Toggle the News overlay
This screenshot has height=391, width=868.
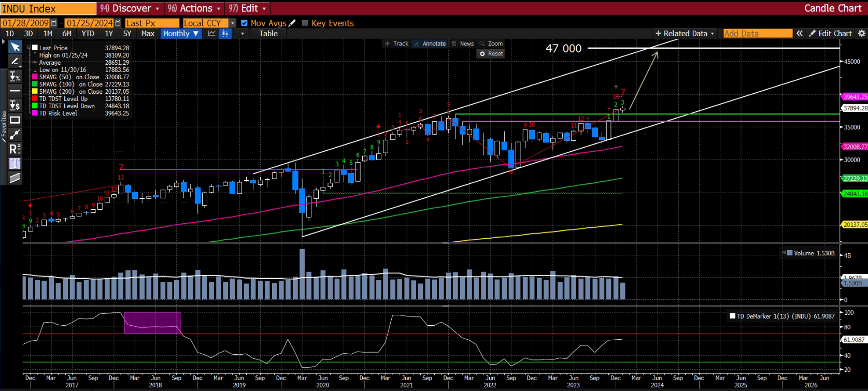(463, 44)
